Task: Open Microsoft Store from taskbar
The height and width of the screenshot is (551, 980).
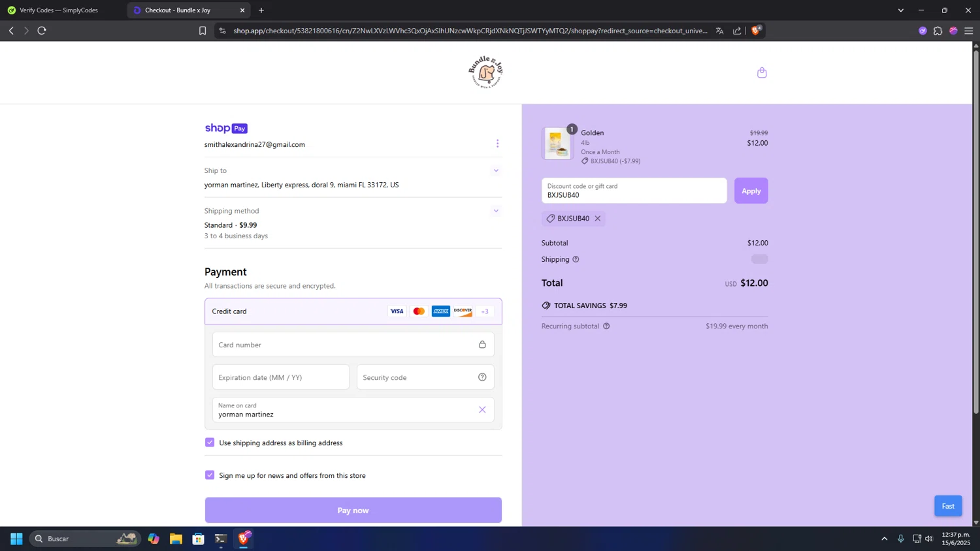Action: [x=199, y=539]
